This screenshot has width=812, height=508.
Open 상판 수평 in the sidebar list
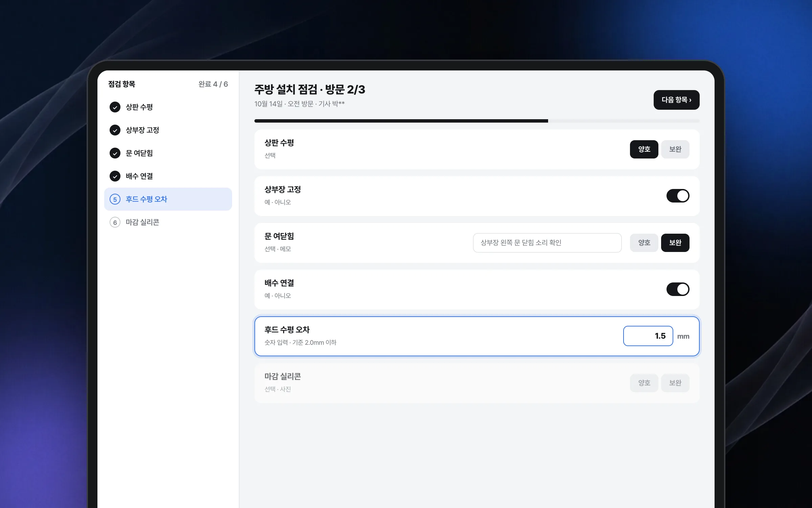pyautogui.click(x=168, y=107)
